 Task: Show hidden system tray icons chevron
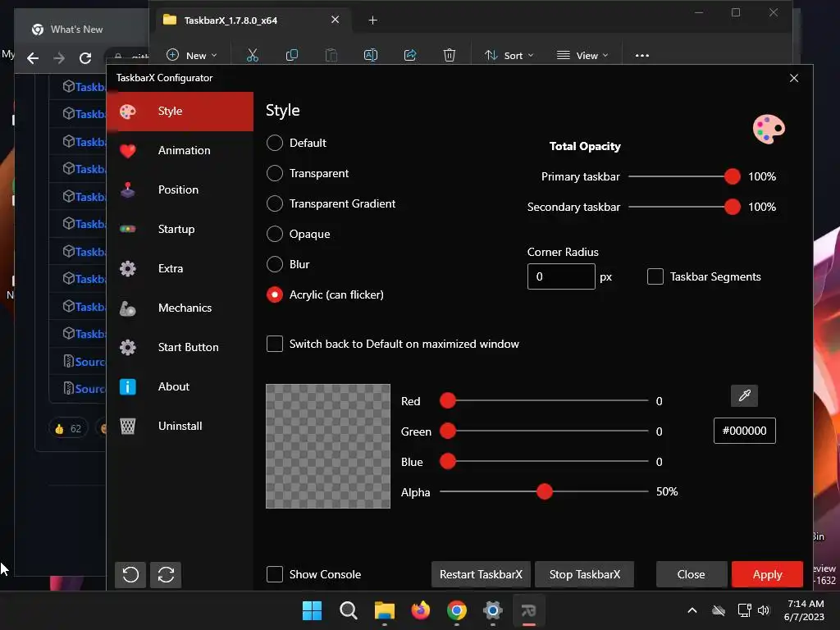click(692, 610)
